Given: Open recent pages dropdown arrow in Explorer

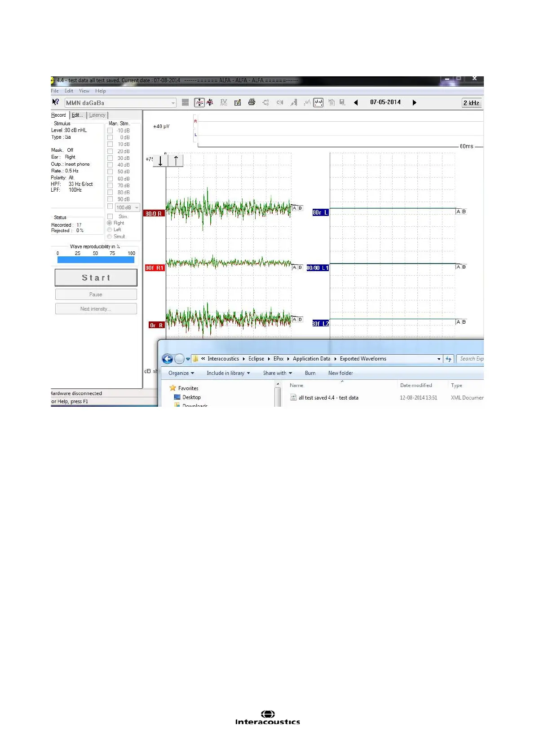Looking at the screenshot, I should 188,359.
